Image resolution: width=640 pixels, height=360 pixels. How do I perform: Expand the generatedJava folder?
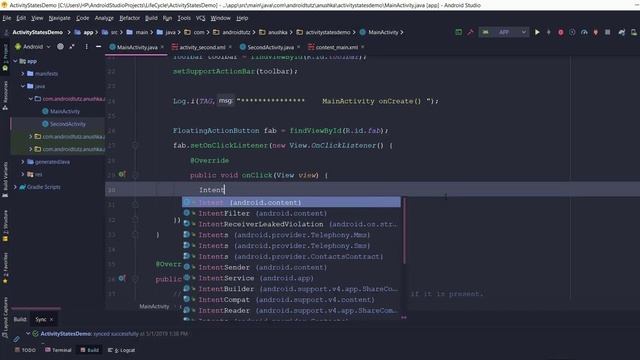(x=23, y=162)
